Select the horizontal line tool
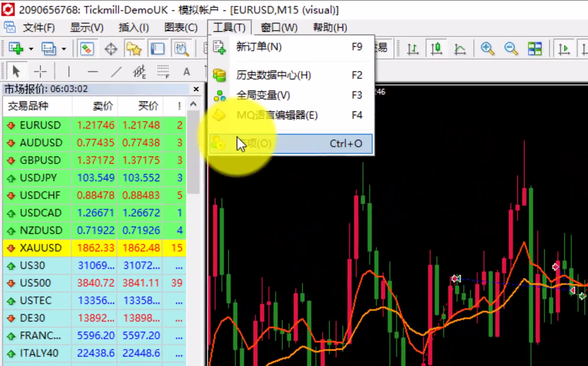 [x=93, y=72]
